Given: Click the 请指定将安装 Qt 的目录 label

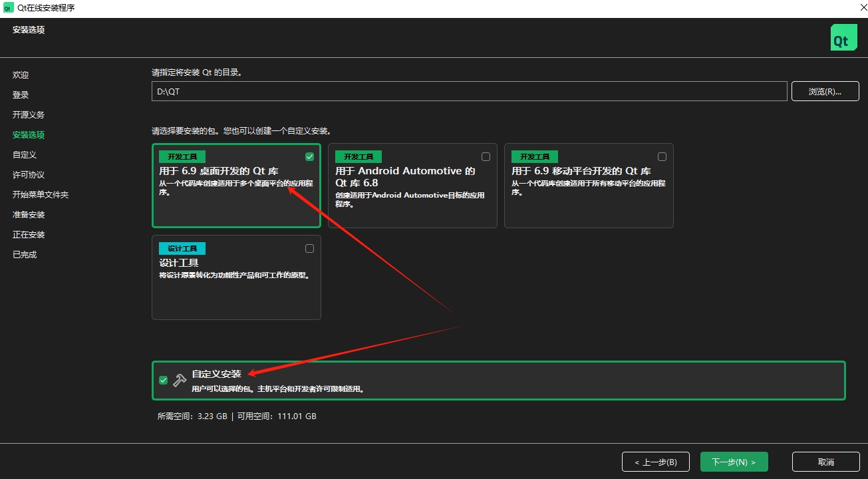Looking at the screenshot, I should tap(197, 72).
